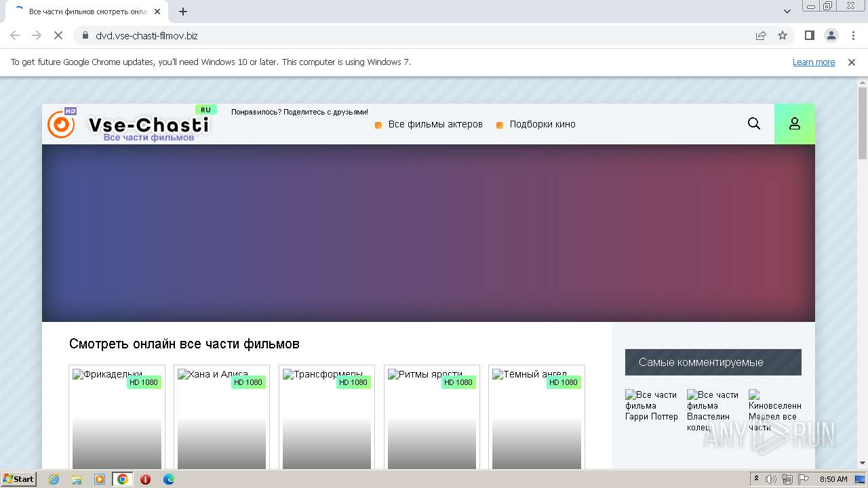
Task: Open Opera browser from taskbar
Action: [145, 479]
